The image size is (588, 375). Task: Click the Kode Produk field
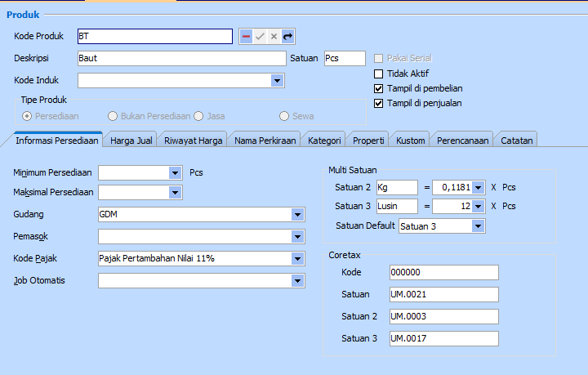pos(155,37)
